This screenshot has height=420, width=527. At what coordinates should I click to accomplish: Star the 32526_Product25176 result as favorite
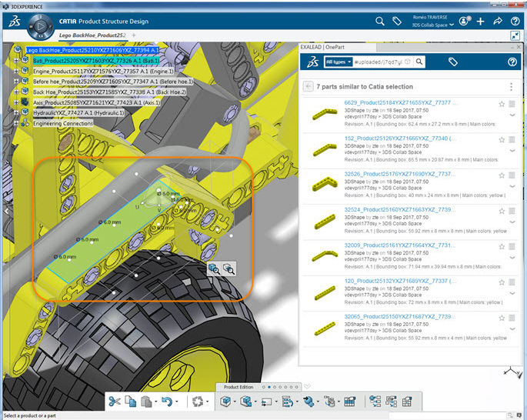click(502, 175)
